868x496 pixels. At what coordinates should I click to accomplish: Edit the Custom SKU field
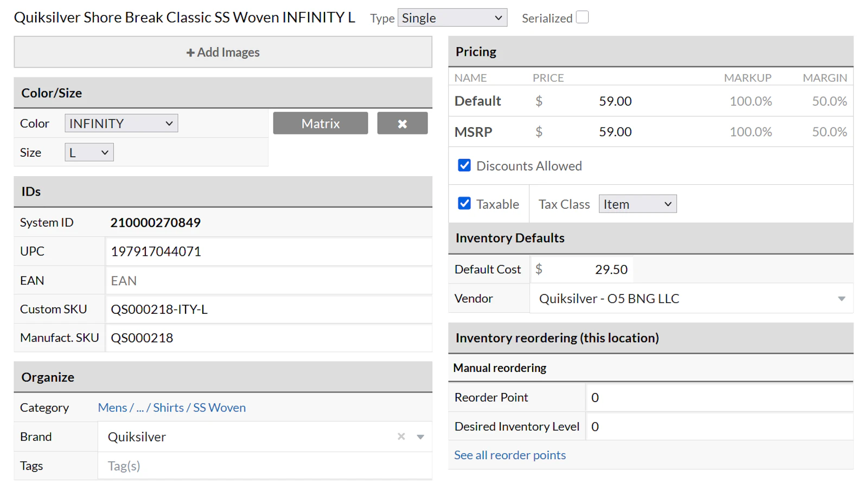click(x=269, y=310)
